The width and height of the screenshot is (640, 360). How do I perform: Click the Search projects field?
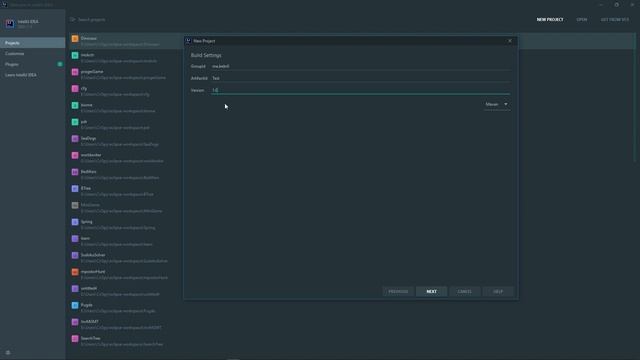pyautogui.click(x=92, y=20)
